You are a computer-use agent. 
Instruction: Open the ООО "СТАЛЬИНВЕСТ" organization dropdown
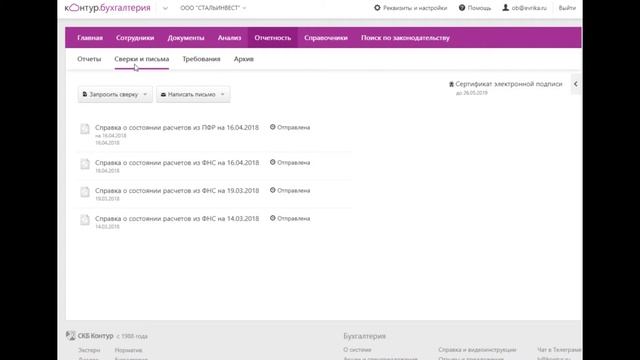213,8
